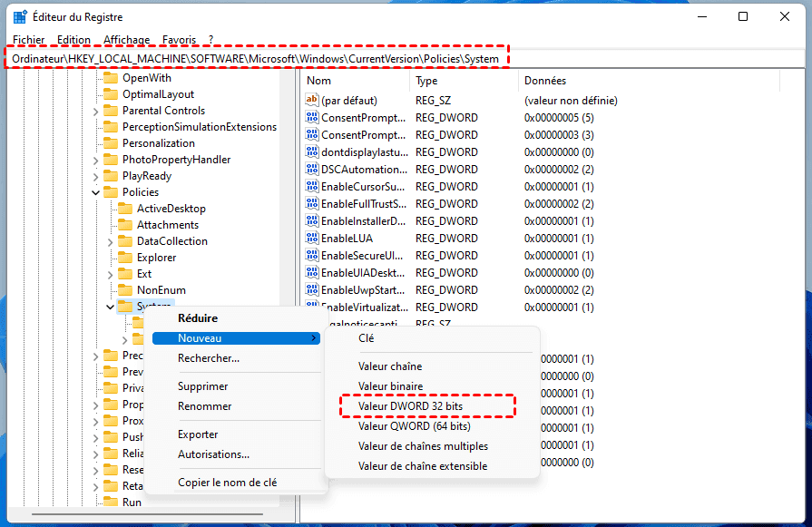
Task: Select Valeur de chaîne extensible
Action: click(x=433, y=466)
